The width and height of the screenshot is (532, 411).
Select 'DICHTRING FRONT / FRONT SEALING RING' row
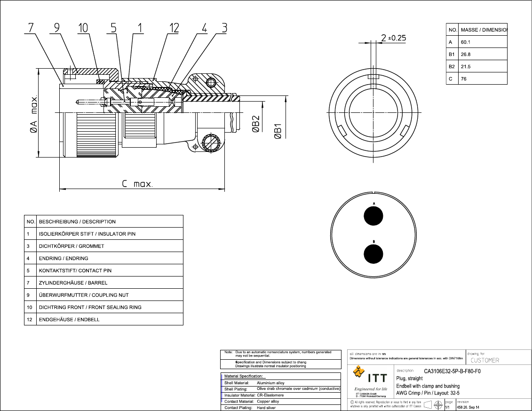(x=103, y=307)
